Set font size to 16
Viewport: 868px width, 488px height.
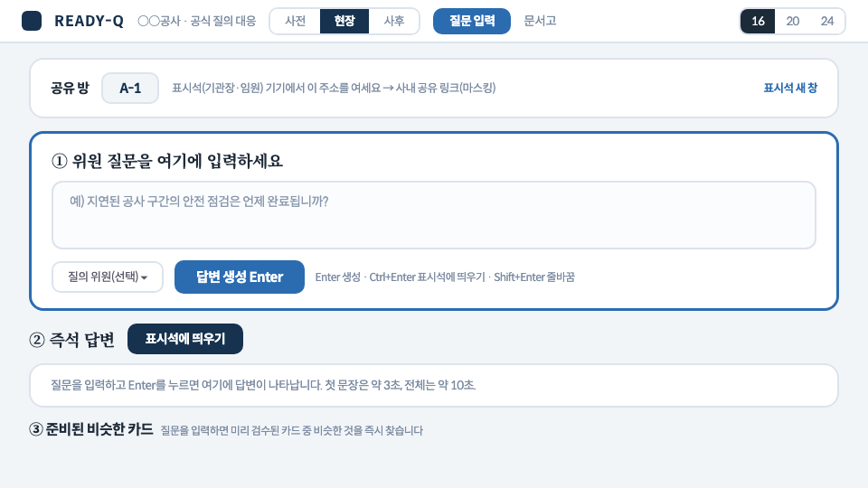tap(758, 21)
